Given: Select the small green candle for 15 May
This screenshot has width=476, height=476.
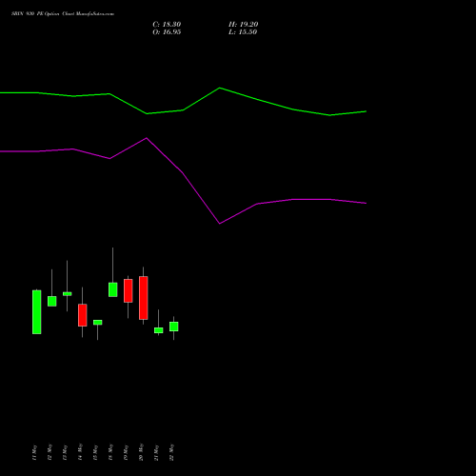Looking at the screenshot, I should tap(98, 323).
